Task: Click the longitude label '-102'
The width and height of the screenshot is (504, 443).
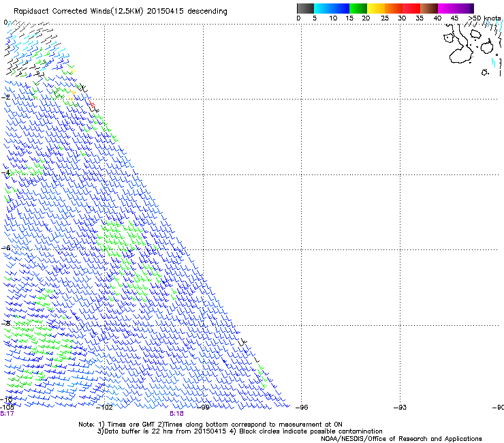Action: pyautogui.click(x=105, y=408)
